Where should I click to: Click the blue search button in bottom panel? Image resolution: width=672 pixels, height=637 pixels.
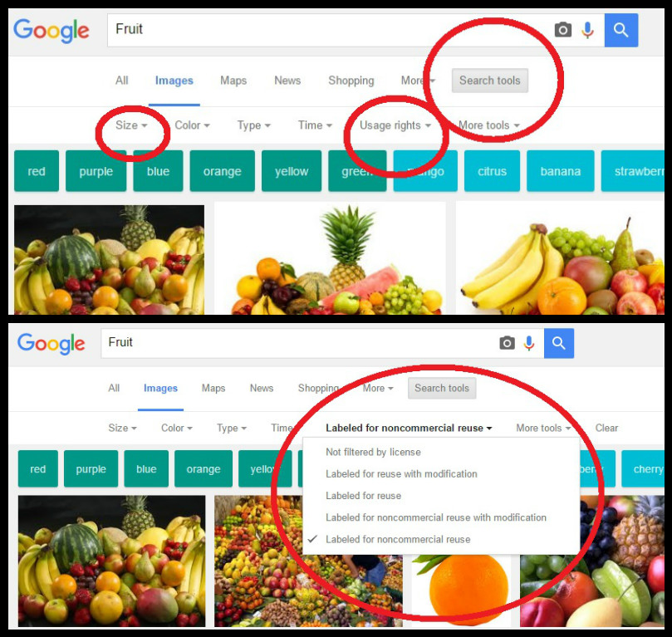coord(559,343)
